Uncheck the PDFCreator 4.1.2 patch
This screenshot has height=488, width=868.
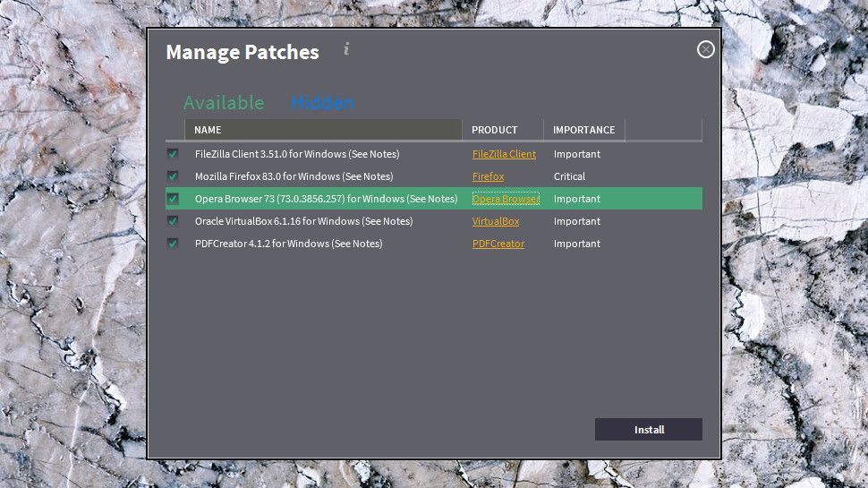pyautogui.click(x=173, y=244)
